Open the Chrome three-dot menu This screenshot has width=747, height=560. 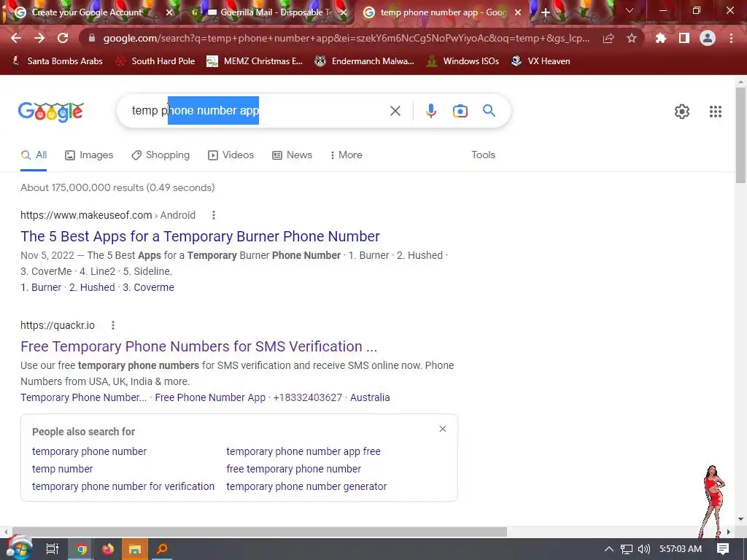pyautogui.click(x=731, y=38)
